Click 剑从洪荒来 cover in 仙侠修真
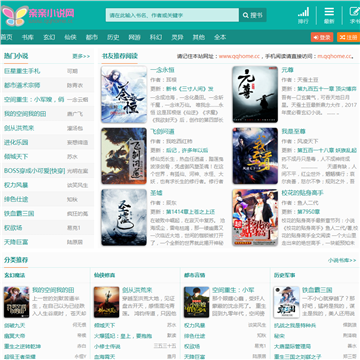Screen dimensions: 360x360 [x=106, y=302]
